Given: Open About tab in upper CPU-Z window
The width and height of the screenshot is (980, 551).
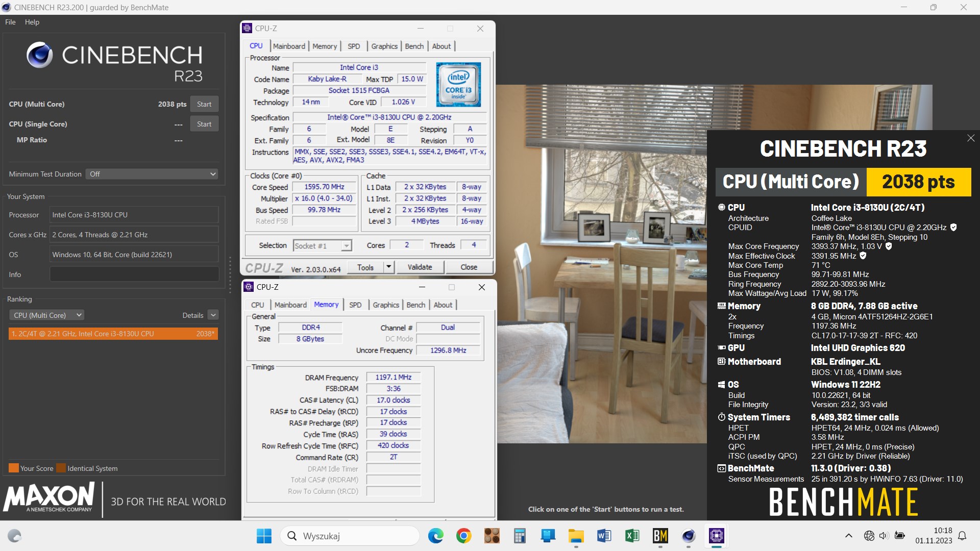Looking at the screenshot, I should click(x=442, y=46).
